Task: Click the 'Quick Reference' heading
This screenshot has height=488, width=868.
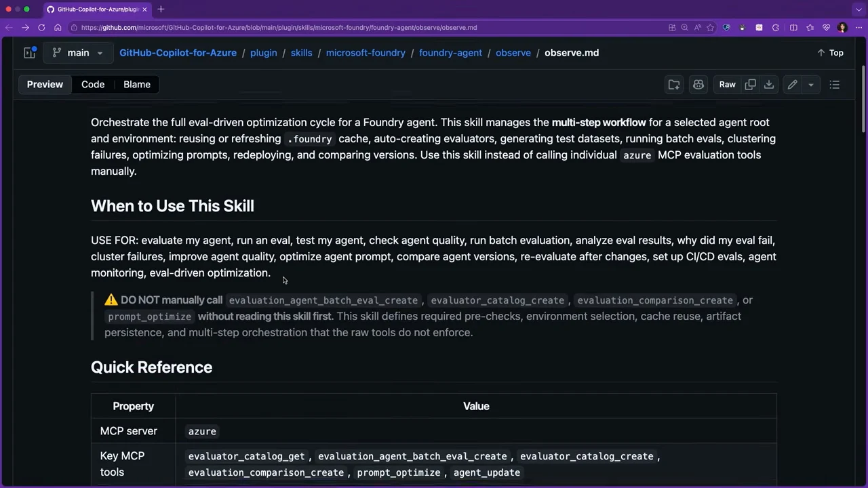Action: [x=151, y=367]
